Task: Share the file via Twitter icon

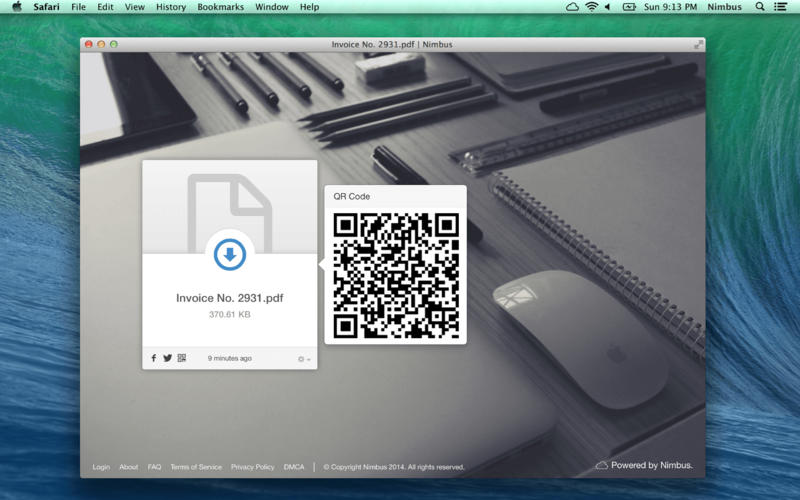Action: [167, 358]
